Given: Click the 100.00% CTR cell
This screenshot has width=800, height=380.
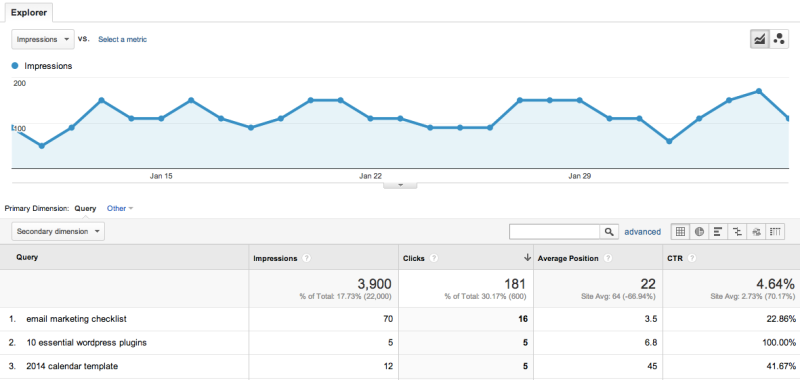Looking at the screenshot, I should [779, 343].
